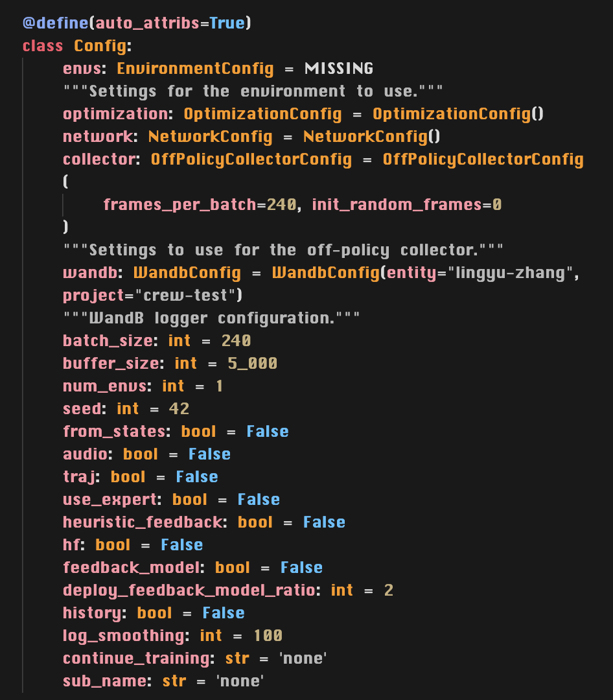
Task: Place cursor on OptimizationConfig() constructor call
Action: coord(458,114)
